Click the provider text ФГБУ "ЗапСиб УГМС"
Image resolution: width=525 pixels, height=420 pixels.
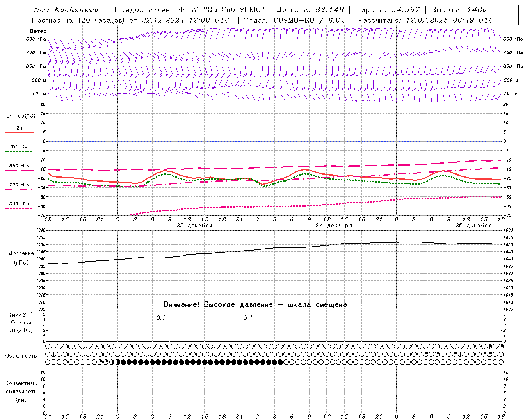(x=222, y=10)
